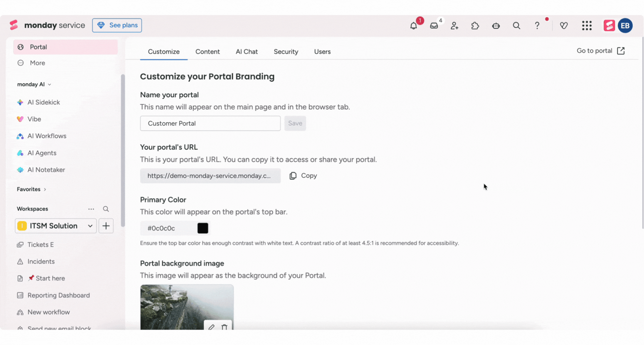The image size is (644, 345).
Task: Delete the portal background image
Action: (224, 327)
